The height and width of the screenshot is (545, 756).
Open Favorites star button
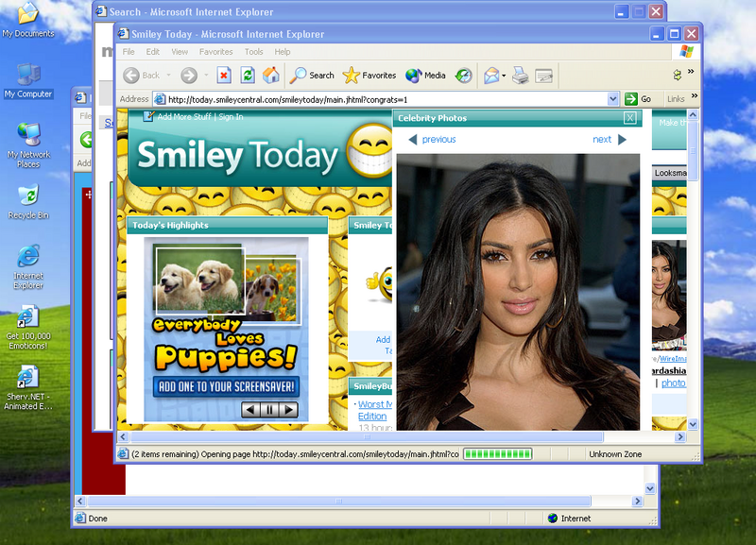[369, 76]
